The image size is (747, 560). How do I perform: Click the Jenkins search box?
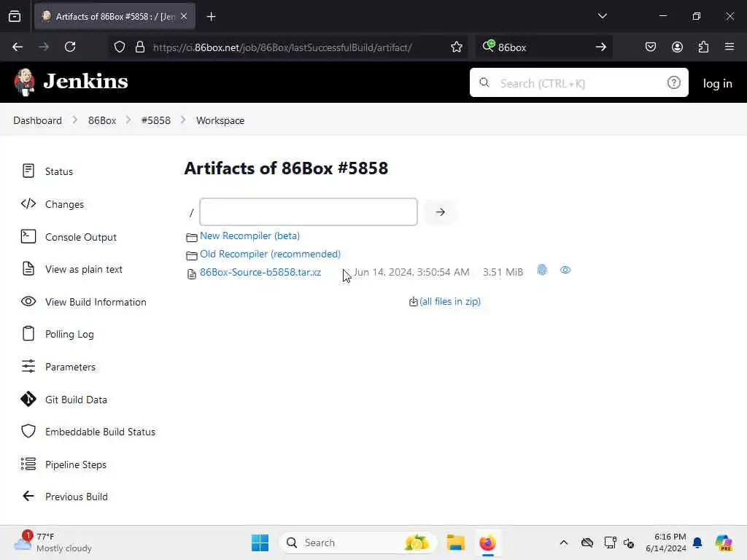click(x=578, y=83)
